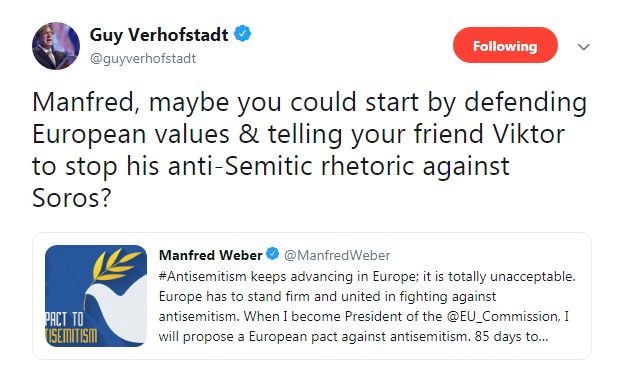
Task: Toggle the red Following button
Action: 505,45
